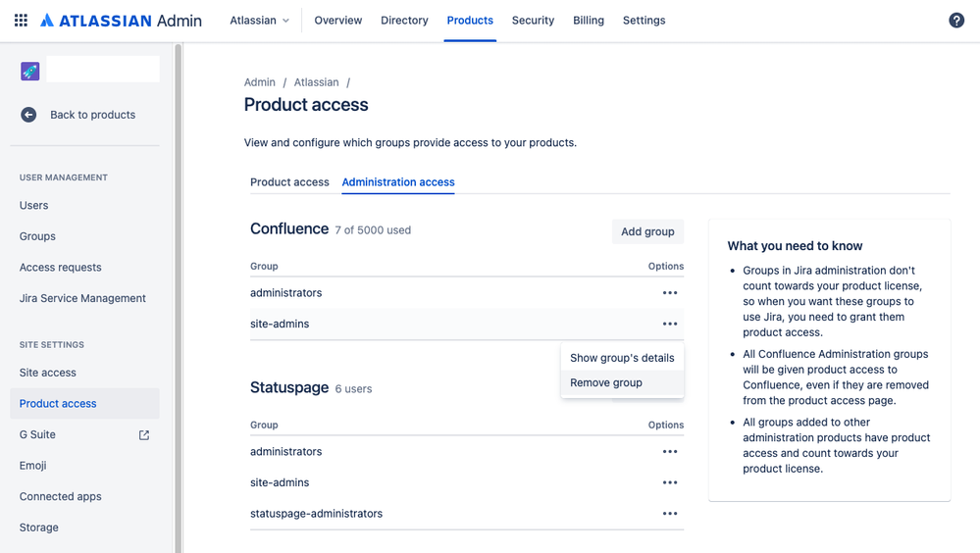980x553 pixels.
Task: Open options for statuspage-administrators group
Action: [x=670, y=514]
